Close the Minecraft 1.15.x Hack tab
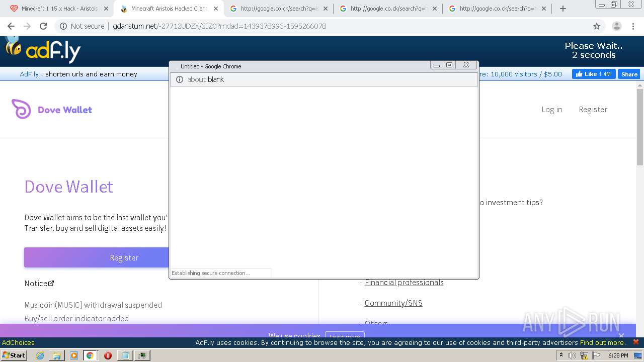 coord(106,9)
